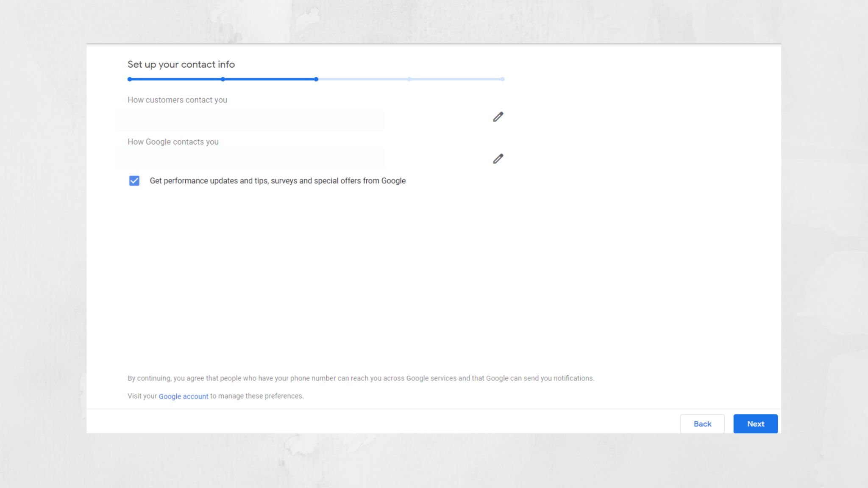Click the 'How Google contacts you' field

(250, 158)
